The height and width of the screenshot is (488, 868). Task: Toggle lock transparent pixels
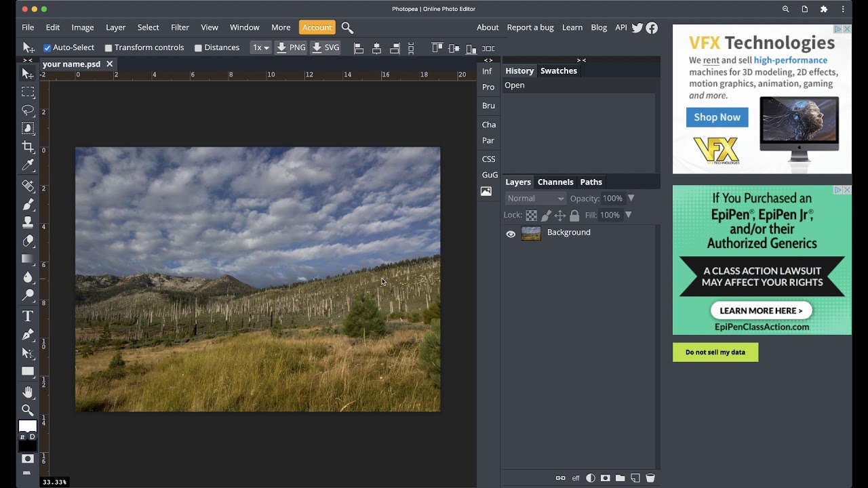[532, 216]
